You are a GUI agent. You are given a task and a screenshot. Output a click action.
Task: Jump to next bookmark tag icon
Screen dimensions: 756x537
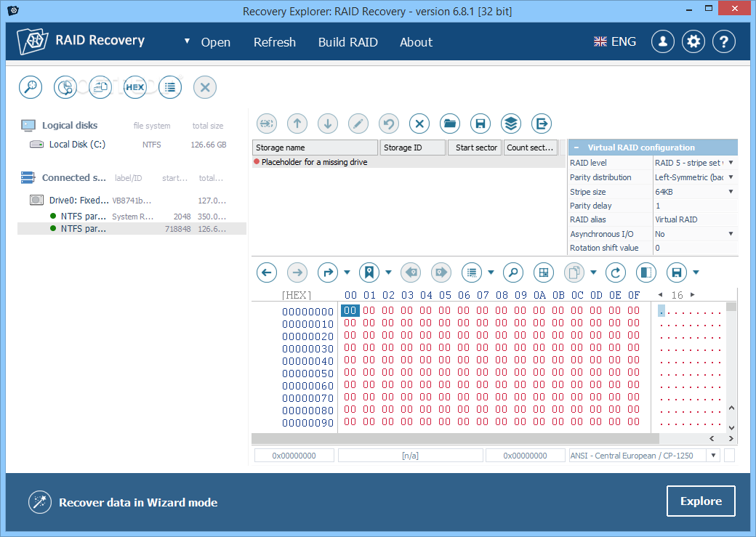pos(441,272)
